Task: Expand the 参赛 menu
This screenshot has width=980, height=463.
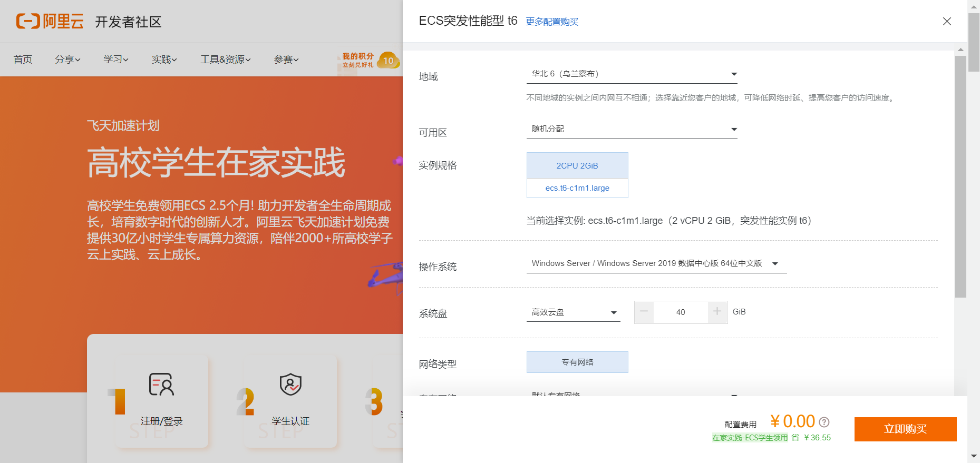Action: 286,60
